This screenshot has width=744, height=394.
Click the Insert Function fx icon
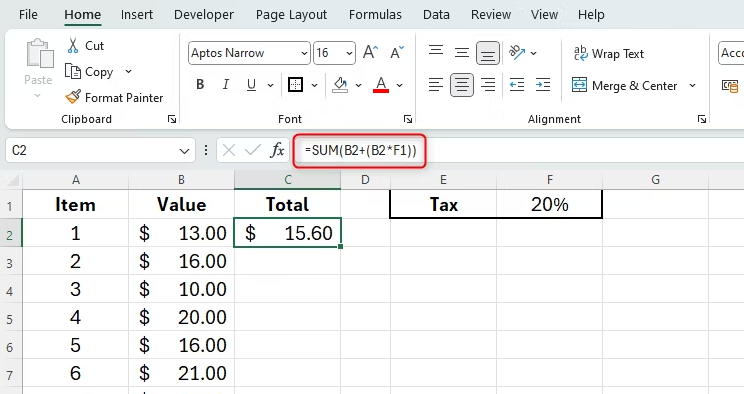click(x=278, y=150)
